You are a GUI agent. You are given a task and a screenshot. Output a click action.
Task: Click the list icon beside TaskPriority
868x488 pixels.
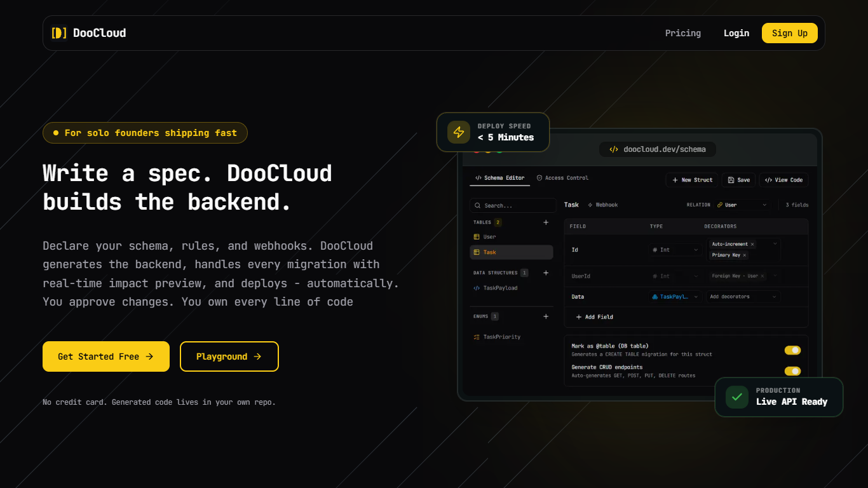[x=477, y=337]
